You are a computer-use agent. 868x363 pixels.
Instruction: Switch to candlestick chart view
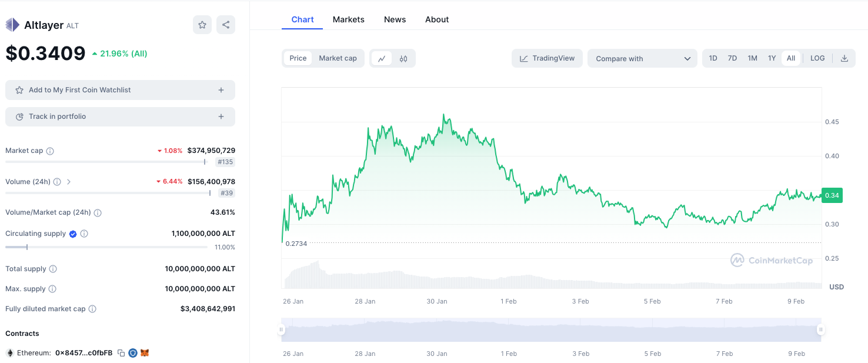tap(403, 58)
